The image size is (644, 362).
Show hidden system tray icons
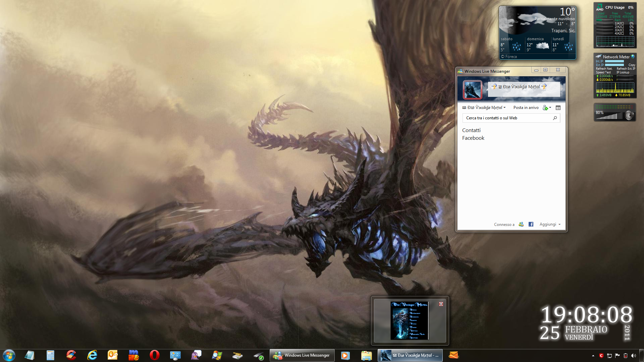(593, 356)
